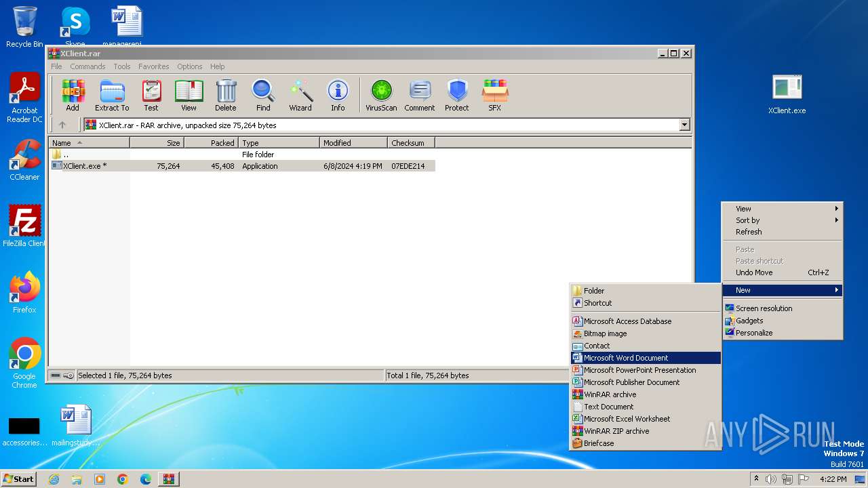
Task: Open Microsoft Edge from taskbar
Action: pos(146,479)
